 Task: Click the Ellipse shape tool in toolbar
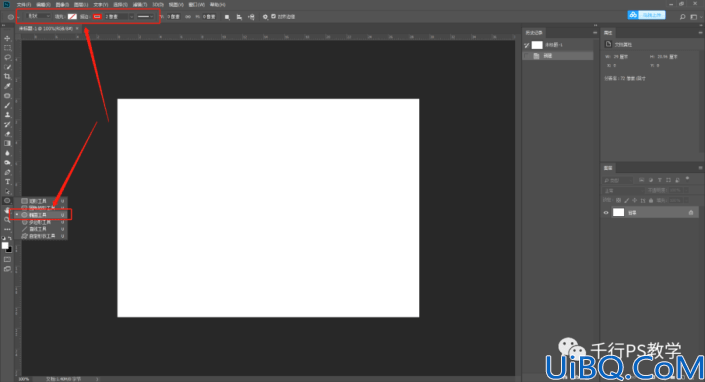pos(7,201)
